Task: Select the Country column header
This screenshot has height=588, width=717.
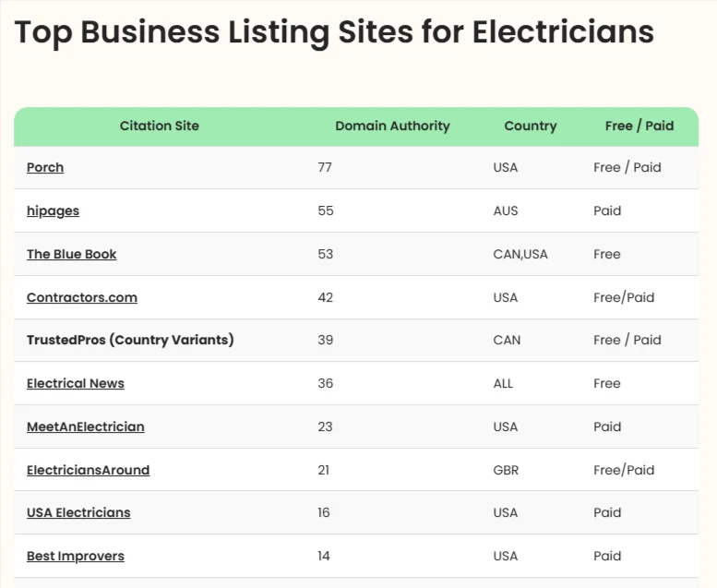Action: [x=530, y=126]
